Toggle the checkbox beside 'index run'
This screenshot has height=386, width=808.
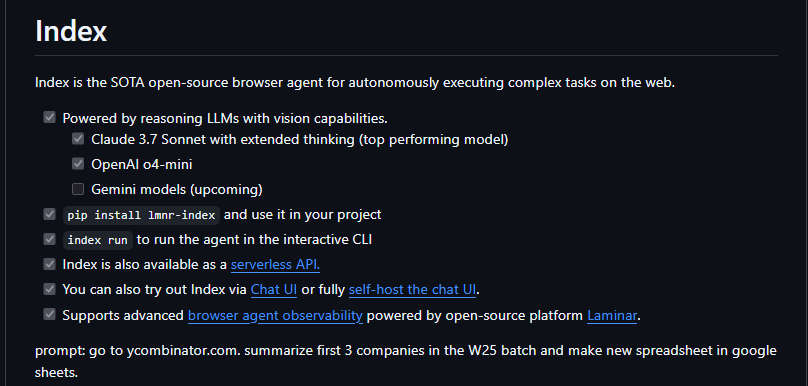click(49, 240)
